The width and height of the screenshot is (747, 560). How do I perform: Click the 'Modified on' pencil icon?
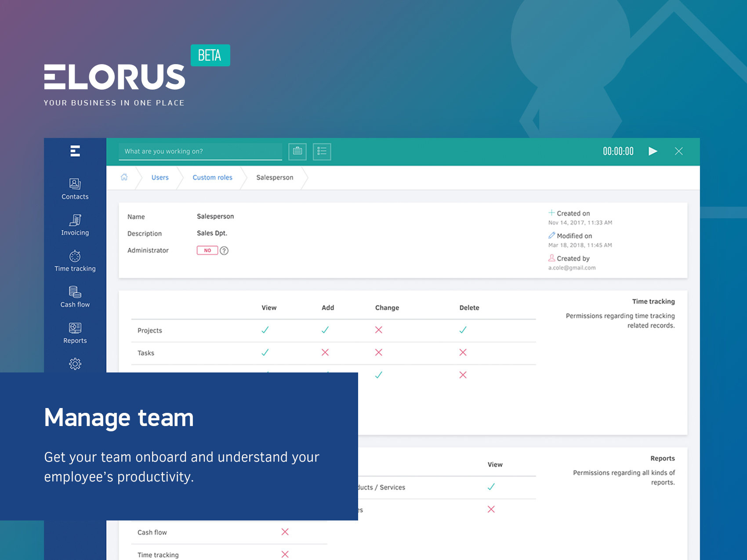(551, 235)
